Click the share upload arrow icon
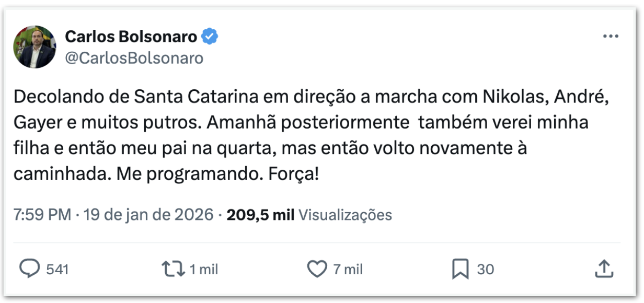644x303 pixels. click(604, 269)
